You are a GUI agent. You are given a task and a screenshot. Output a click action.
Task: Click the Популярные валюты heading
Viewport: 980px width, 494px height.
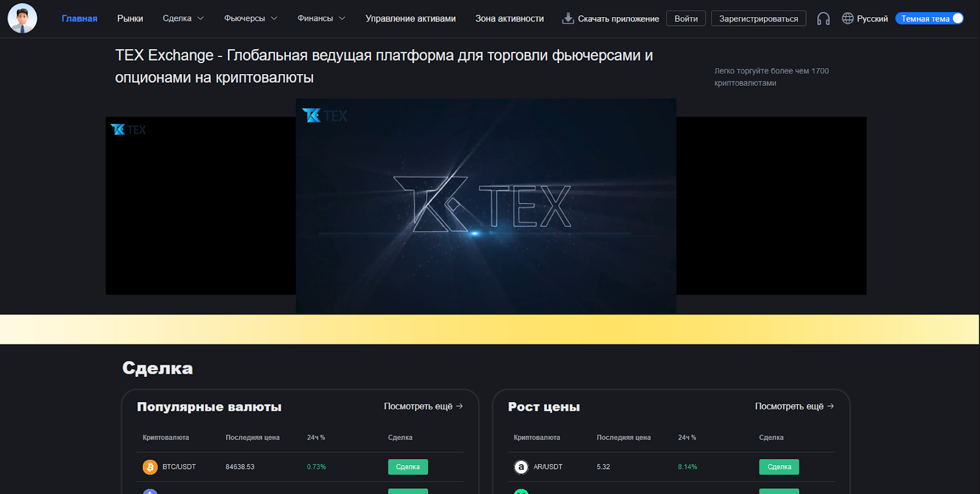(x=209, y=407)
